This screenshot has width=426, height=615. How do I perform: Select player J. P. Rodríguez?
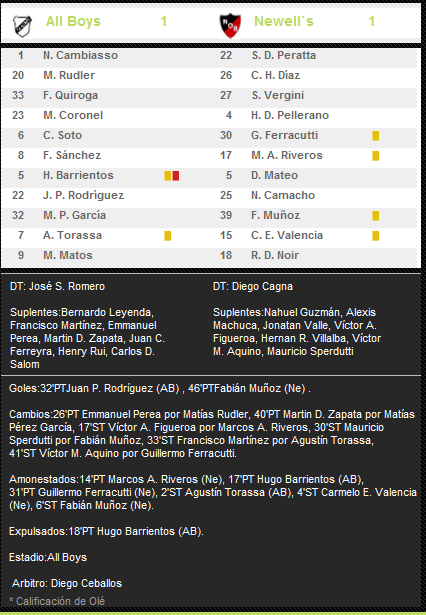[x=84, y=195]
